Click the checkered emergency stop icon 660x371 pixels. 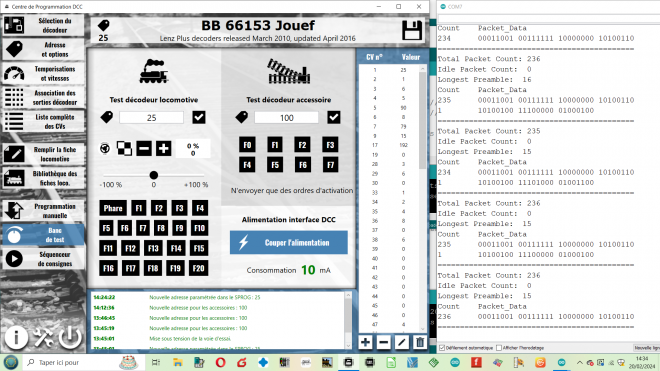[x=124, y=149]
